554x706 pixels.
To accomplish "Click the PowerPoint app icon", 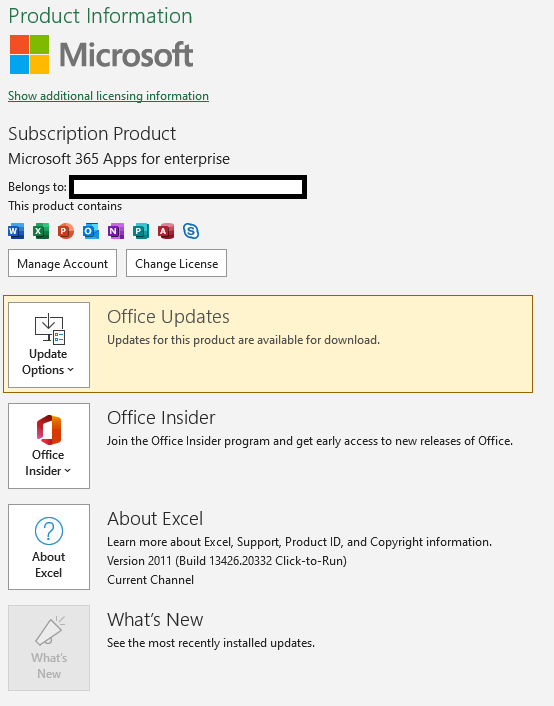I will (66, 231).
